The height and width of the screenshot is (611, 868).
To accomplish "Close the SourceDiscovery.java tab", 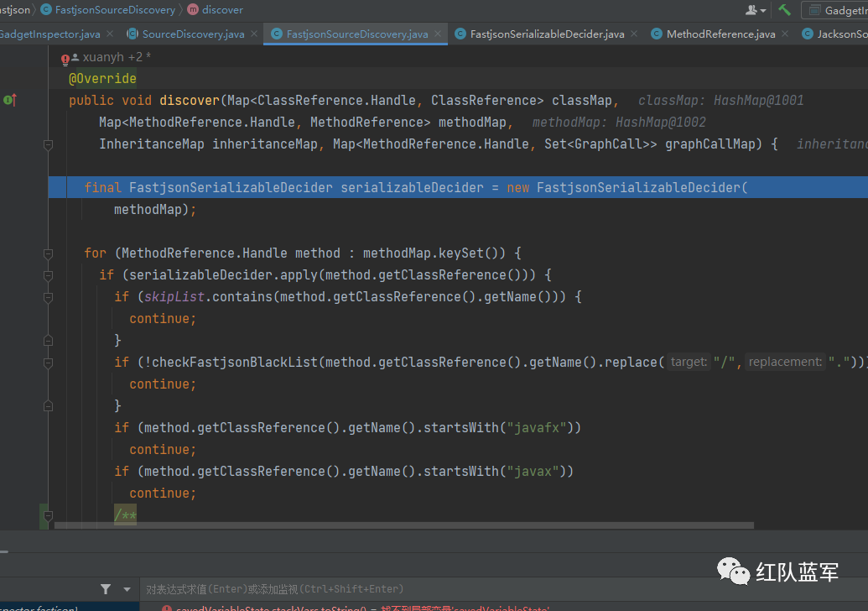I will point(254,34).
